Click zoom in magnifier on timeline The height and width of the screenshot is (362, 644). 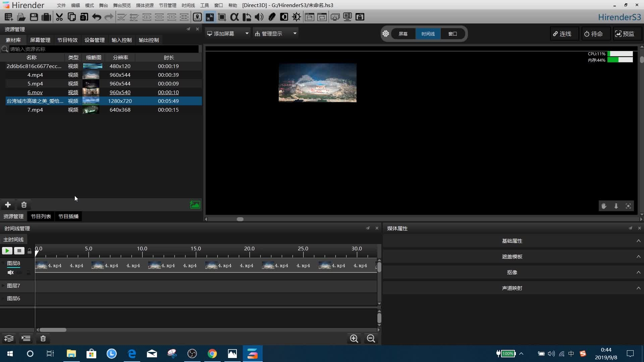(354, 339)
